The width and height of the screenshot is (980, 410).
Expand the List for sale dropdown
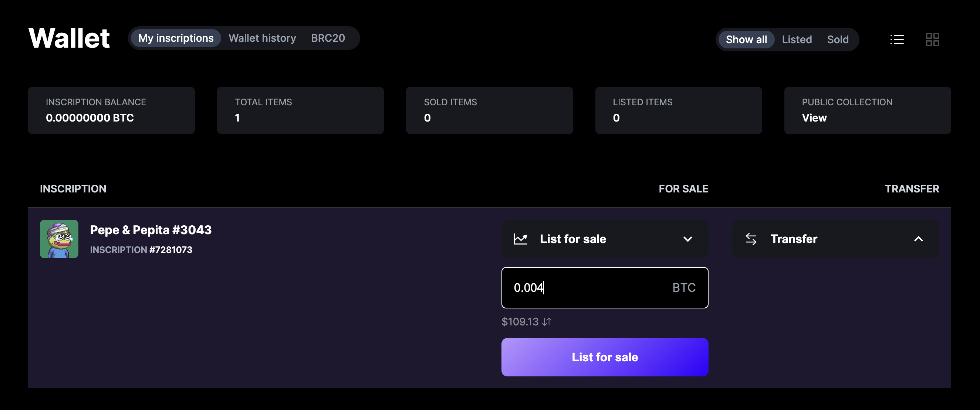point(687,239)
